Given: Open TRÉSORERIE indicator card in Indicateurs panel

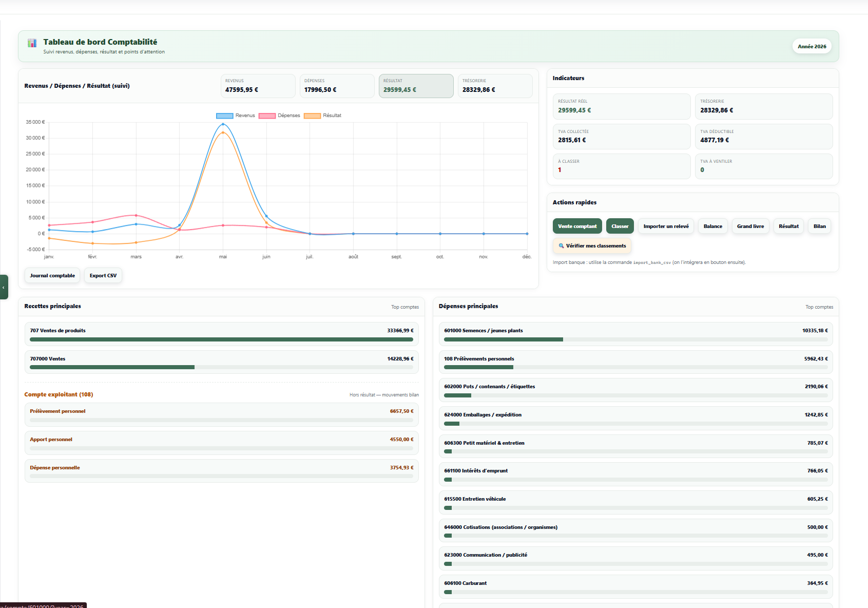Looking at the screenshot, I should 764,106.
